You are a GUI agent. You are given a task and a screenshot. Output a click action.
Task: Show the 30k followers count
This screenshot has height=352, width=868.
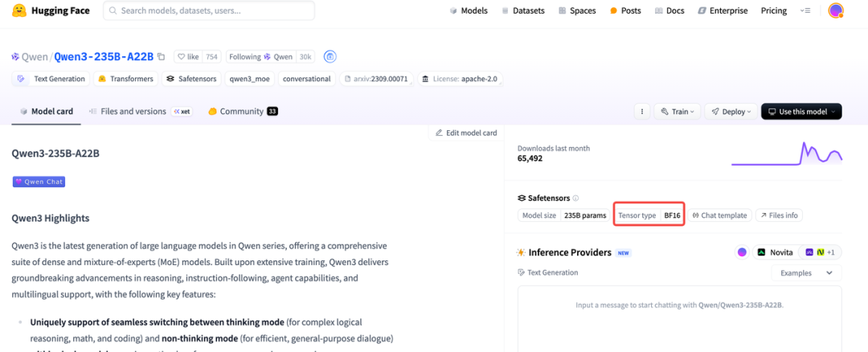305,56
